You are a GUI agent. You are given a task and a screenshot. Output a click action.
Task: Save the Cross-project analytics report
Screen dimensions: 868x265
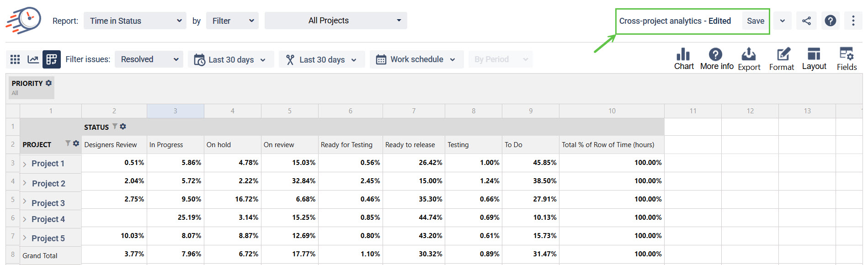(x=755, y=21)
